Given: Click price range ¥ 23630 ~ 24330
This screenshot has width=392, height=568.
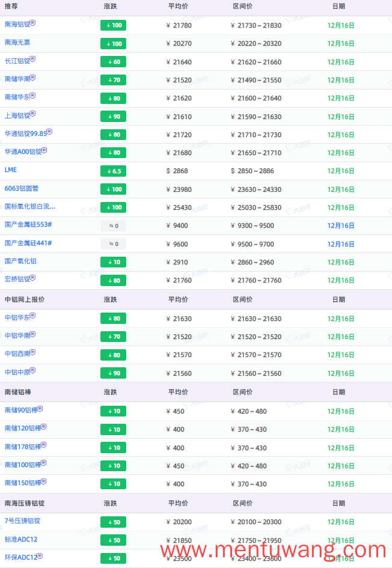Looking at the screenshot, I should [256, 189].
